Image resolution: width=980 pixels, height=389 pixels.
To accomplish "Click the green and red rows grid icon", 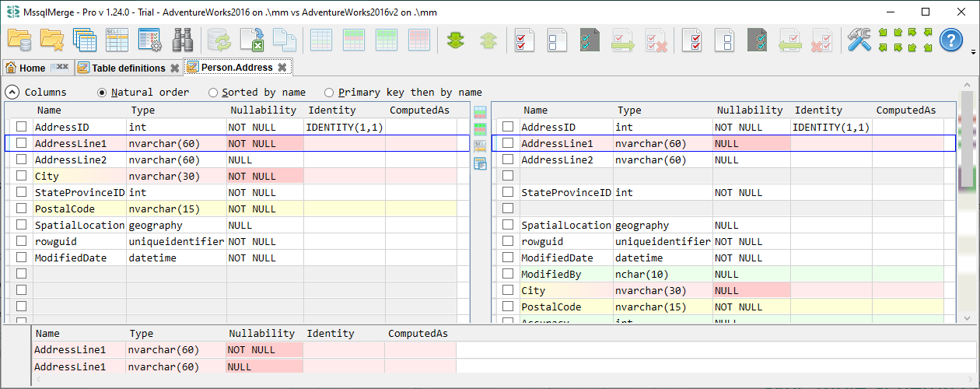I will pos(354,40).
